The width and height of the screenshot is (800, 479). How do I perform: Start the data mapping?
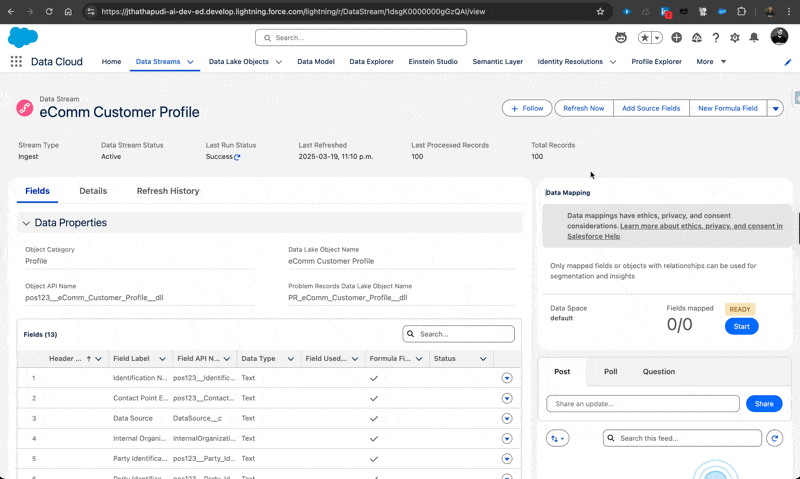(x=741, y=326)
